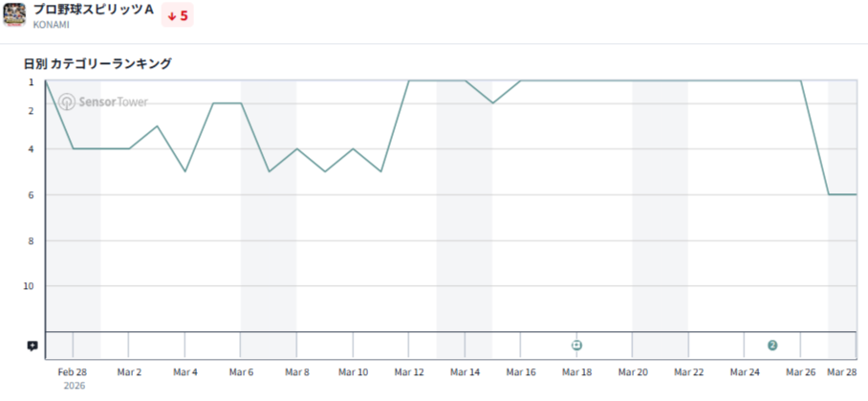The height and width of the screenshot is (401, 868).
Task: Click the プロ野球スピリッツ A app icon
Action: 15,15
